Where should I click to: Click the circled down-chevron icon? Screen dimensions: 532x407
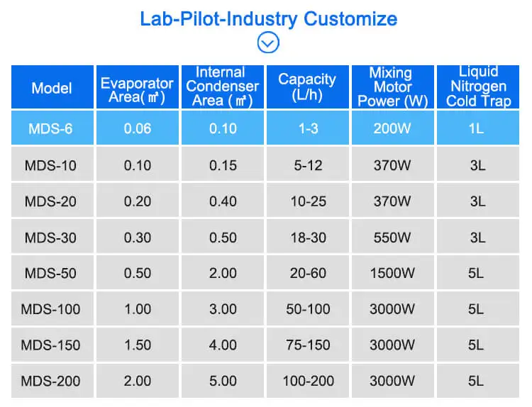(x=268, y=43)
